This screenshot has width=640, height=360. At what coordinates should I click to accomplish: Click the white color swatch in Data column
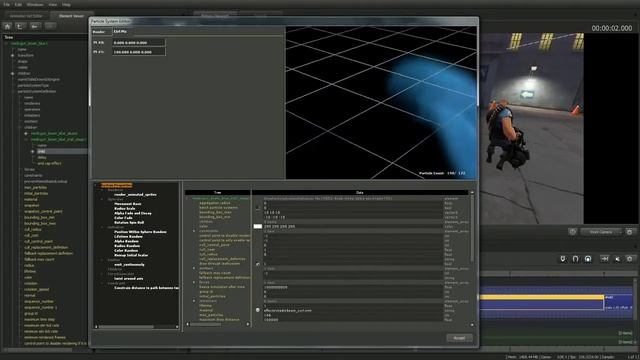[258, 226]
